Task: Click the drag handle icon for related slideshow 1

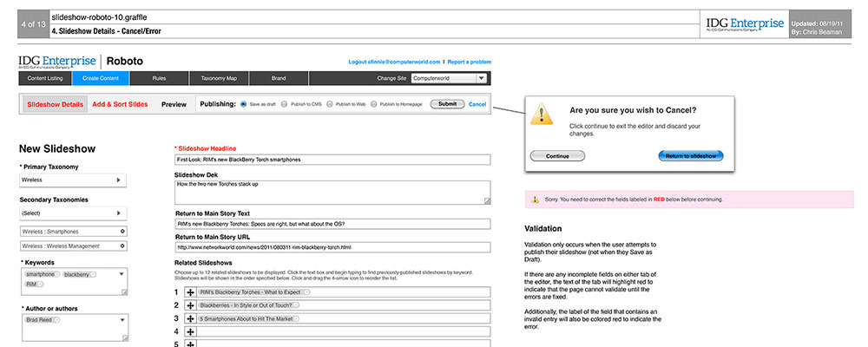Action: [x=190, y=292]
